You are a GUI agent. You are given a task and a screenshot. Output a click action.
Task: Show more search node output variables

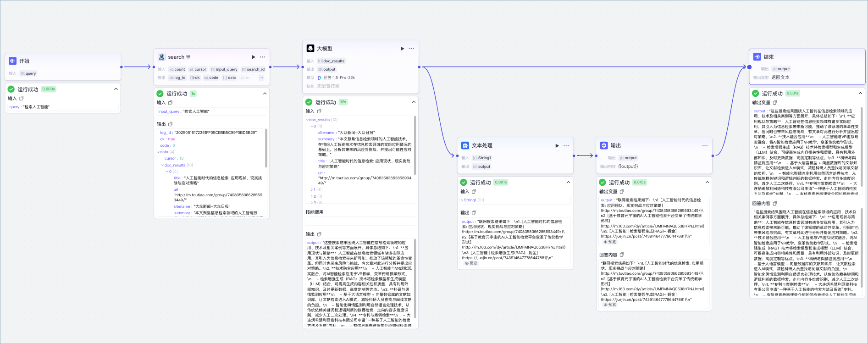point(261,78)
